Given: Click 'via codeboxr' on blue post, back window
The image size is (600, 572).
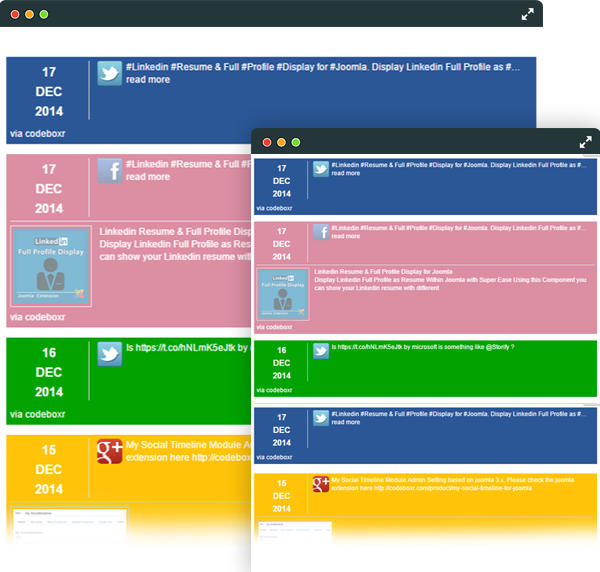Looking at the screenshot, I should (x=38, y=134).
